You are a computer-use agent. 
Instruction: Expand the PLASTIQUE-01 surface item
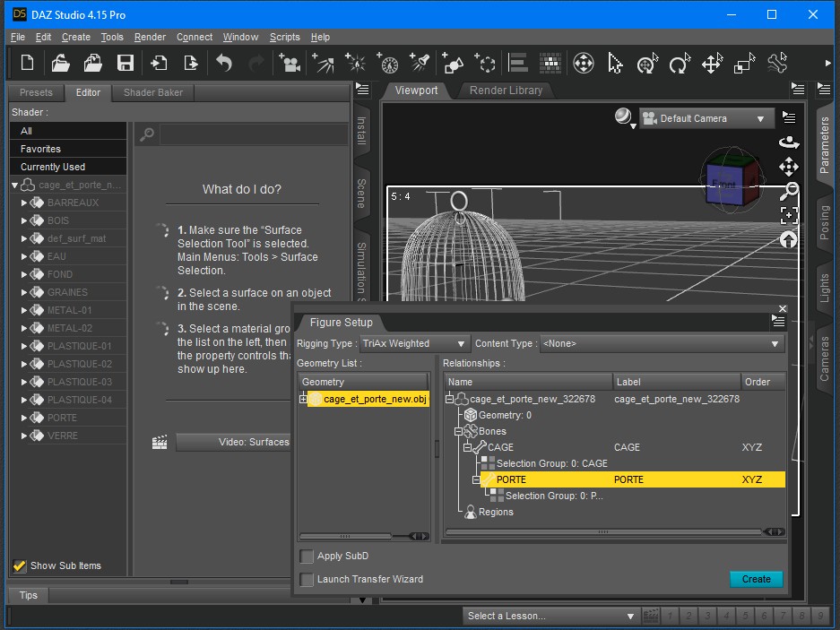[23, 346]
